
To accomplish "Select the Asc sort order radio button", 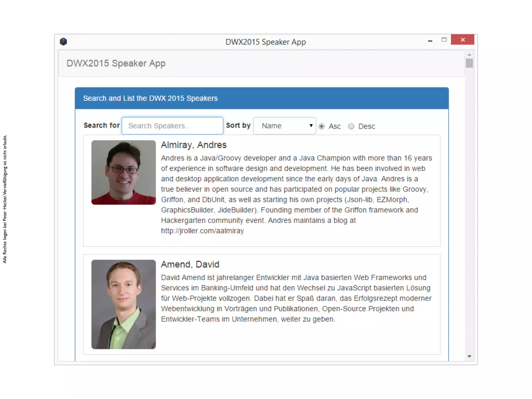I will [x=322, y=126].
